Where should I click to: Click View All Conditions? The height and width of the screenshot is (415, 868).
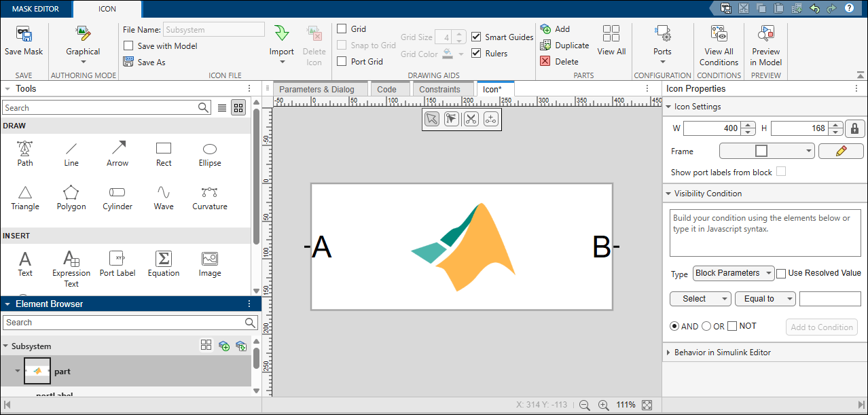pos(719,46)
